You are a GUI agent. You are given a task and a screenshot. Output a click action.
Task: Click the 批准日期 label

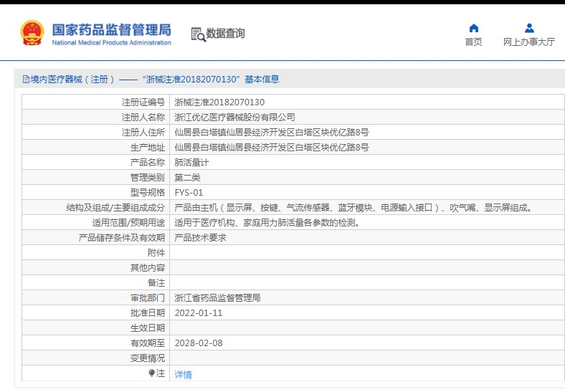click(148, 313)
